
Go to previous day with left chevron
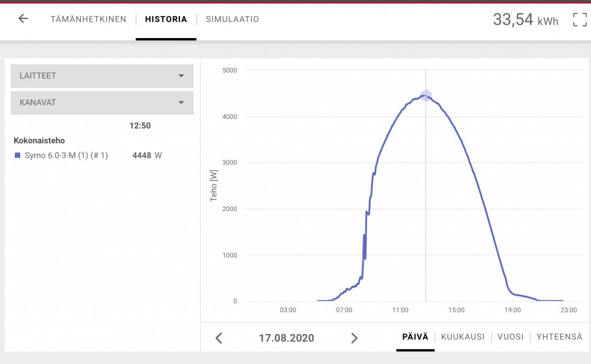coord(219,338)
